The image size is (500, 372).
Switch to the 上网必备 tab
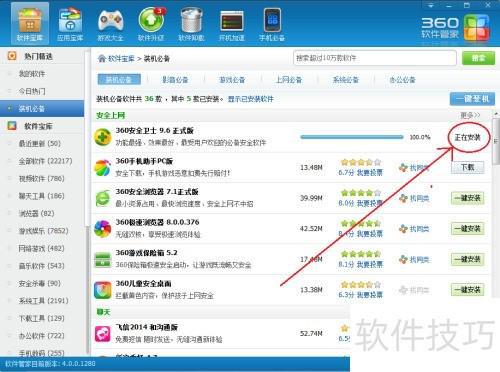tap(289, 80)
